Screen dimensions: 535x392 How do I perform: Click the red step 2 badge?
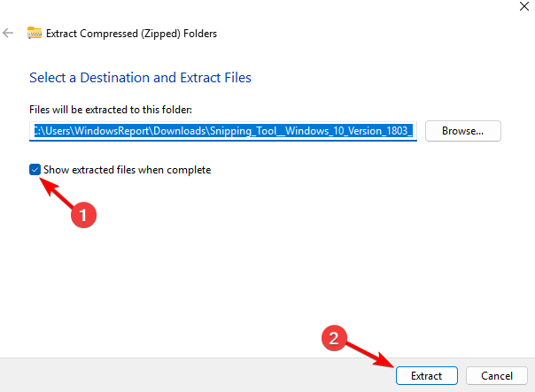coord(334,338)
